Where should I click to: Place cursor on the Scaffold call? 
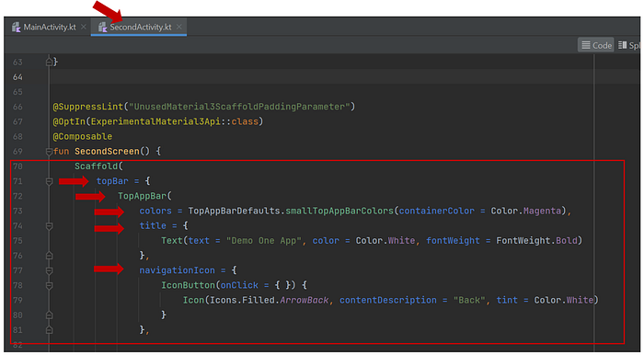coord(96,166)
